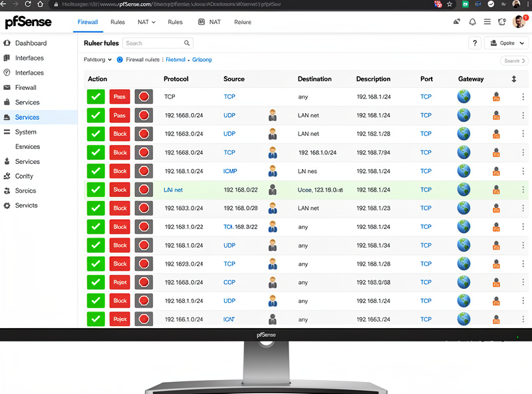Select highlighted Services item in sidebar

pos(39,117)
